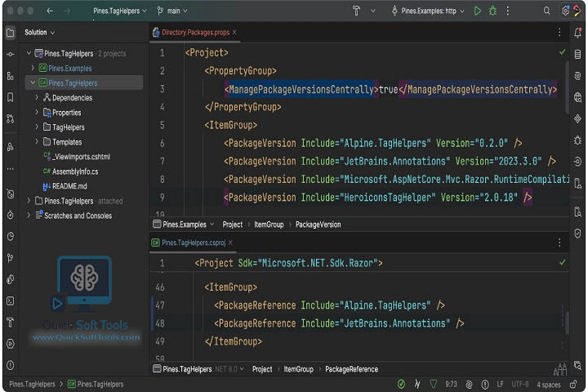Open the Git tool window icon
The width and height of the screenshot is (588, 392).
coord(10,258)
